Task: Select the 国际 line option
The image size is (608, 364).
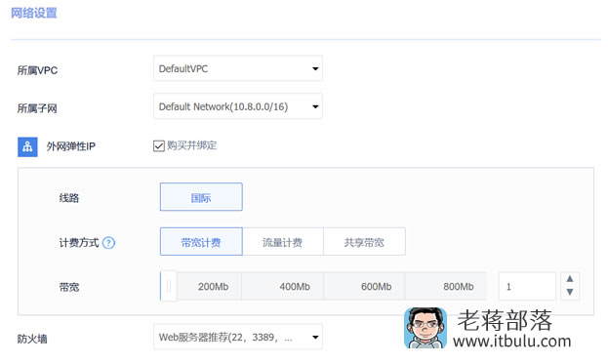Action: tap(201, 197)
